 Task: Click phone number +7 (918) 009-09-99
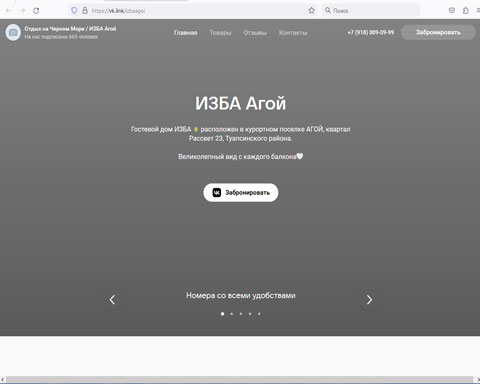pos(371,32)
